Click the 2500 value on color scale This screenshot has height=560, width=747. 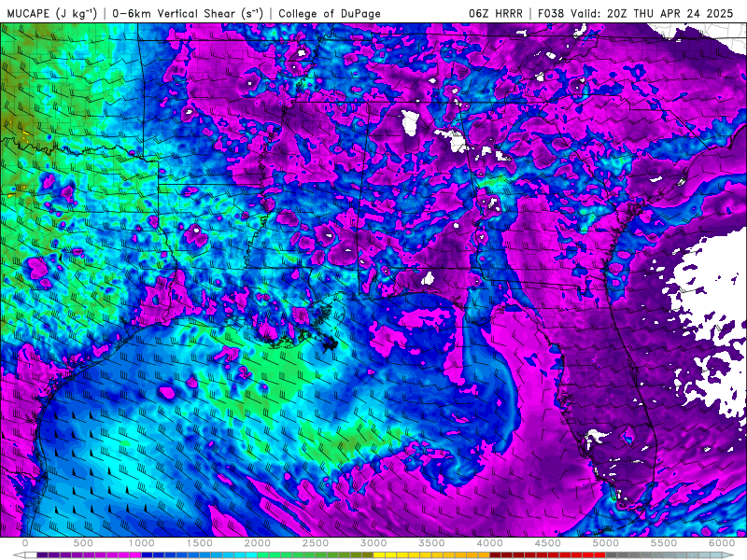[316, 543]
